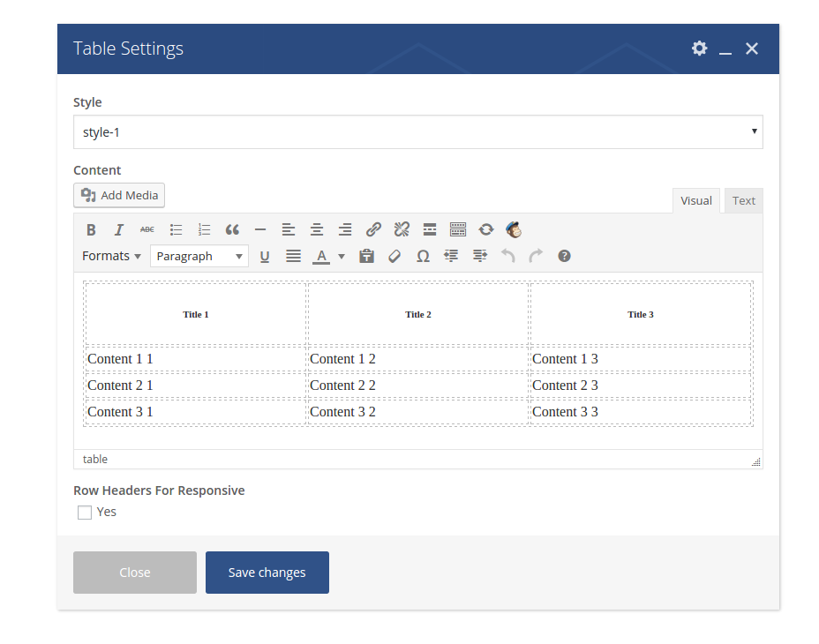Click the MailChimp monkey icon

[514, 229]
